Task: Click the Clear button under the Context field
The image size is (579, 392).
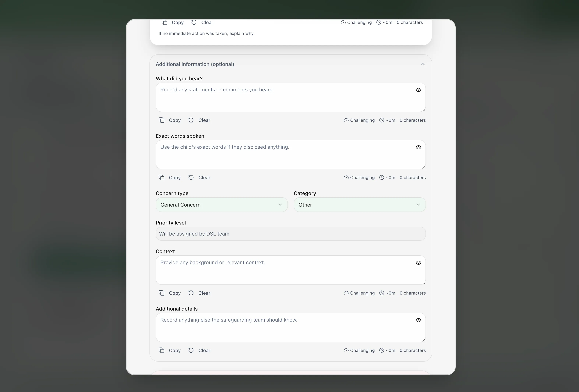Action: tap(204, 293)
